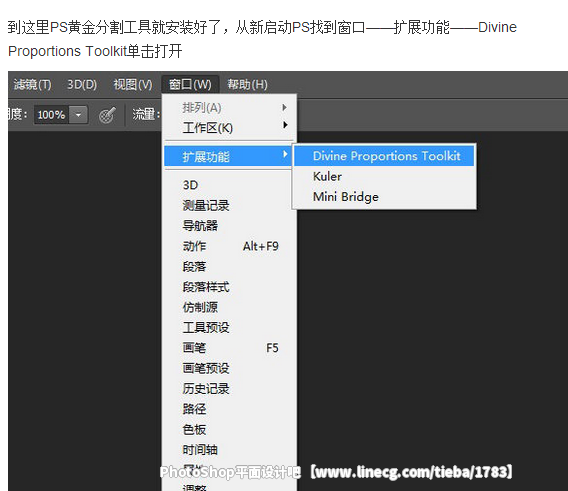Image resolution: width=568 pixels, height=491 pixels.
Task: Choose 动作 Alt+F9 entry
Action: pyautogui.click(x=230, y=246)
